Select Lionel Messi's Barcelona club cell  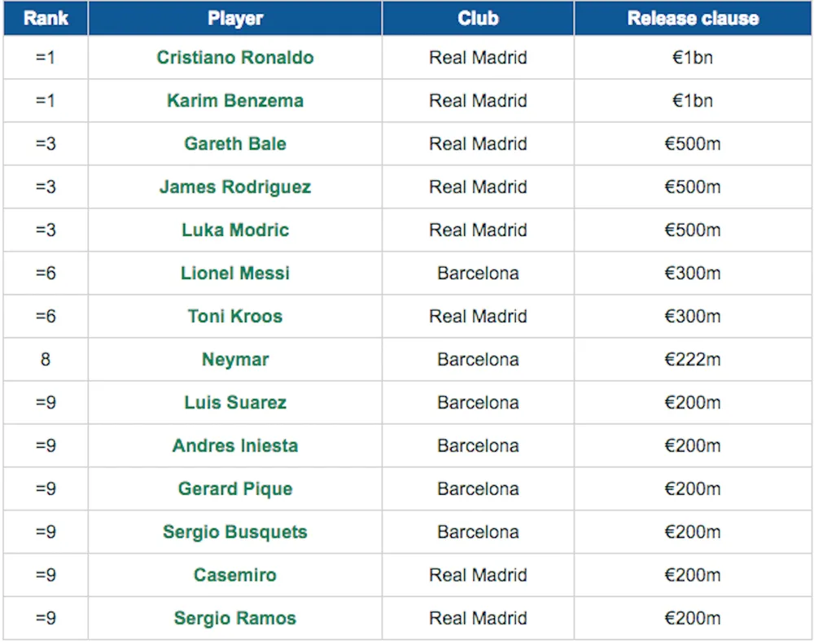pyautogui.click(x=478, y=273)
